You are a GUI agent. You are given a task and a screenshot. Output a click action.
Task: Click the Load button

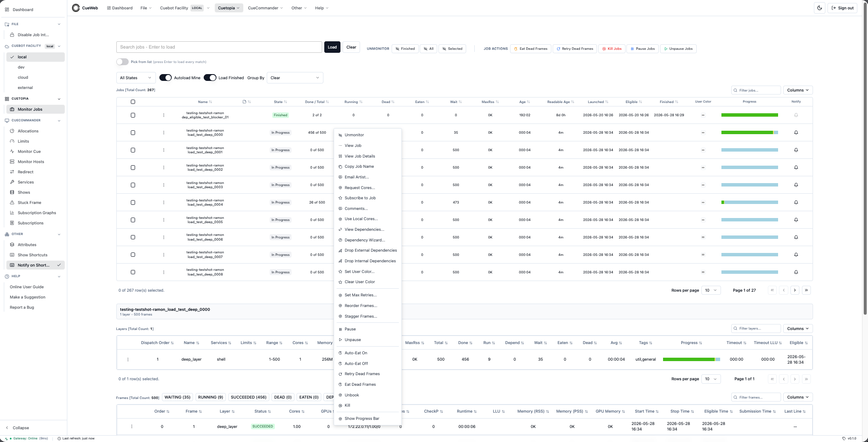tap(332, 47)
